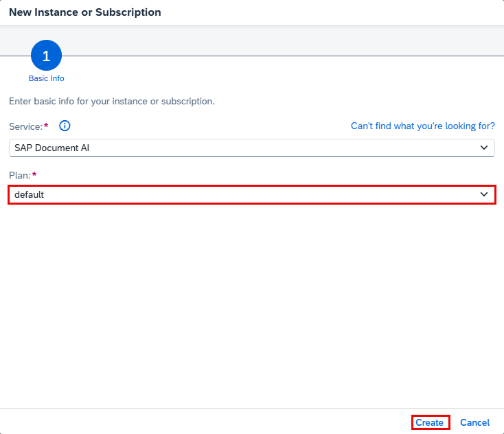Click the "Service:" field label
The image size is (504, 434).
[x=25, y=126]
